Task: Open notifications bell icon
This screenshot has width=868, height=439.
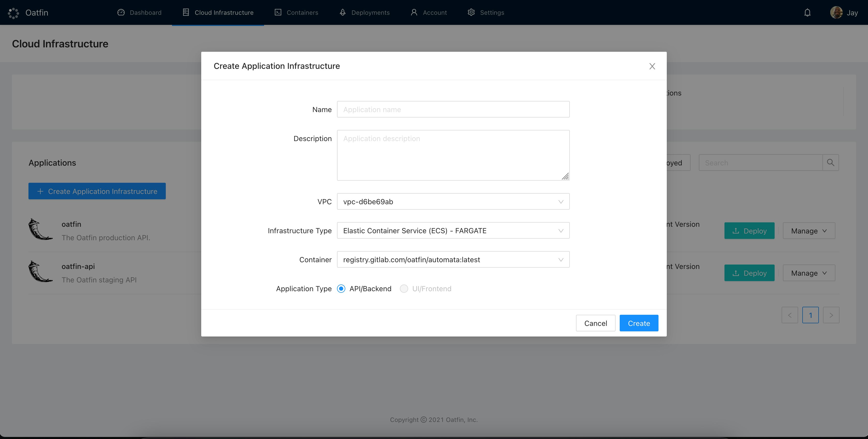Action: click(x=807, y=13)
